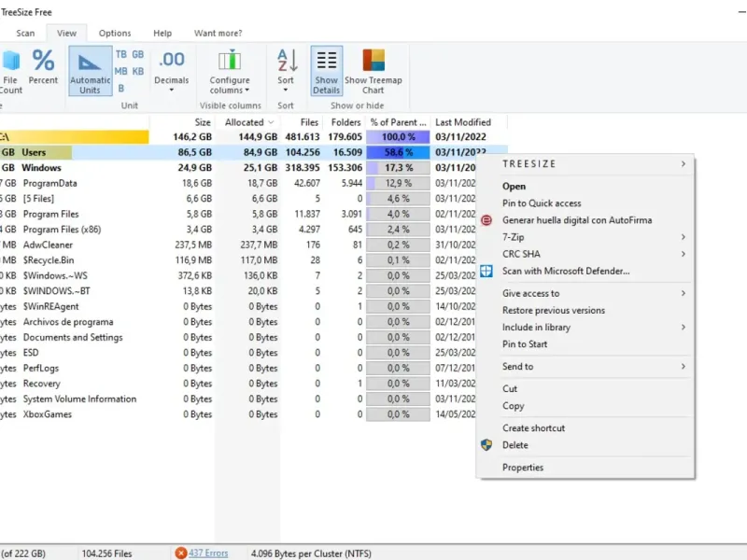Click the 58,6 % parent bar

tap(399, 152)
